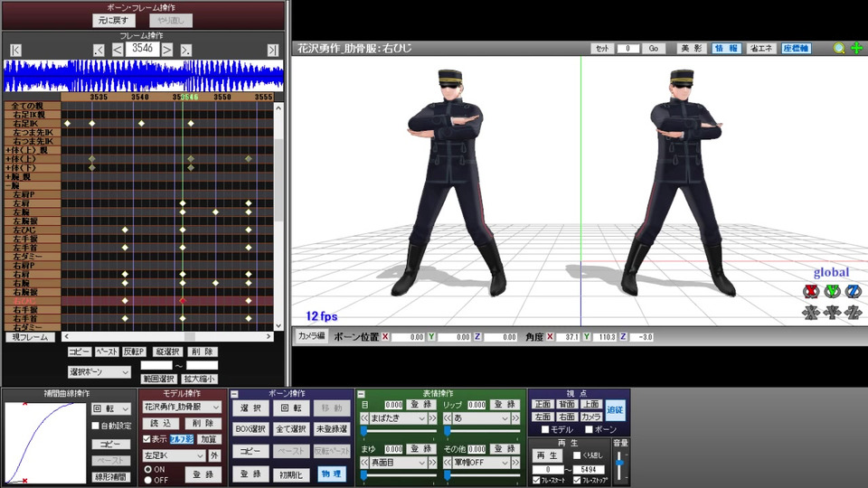
Task: Click the red X axis rotation icon
Action: (810, 291)
